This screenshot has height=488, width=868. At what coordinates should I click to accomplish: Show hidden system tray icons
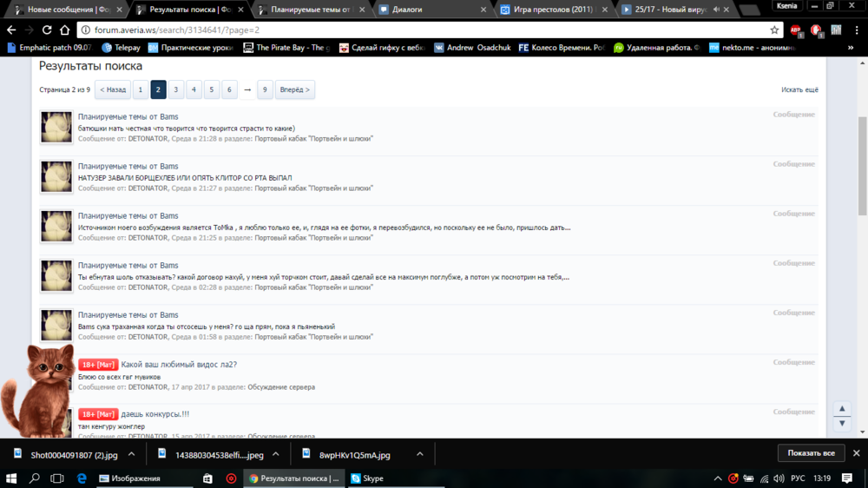tap(718, 478)
